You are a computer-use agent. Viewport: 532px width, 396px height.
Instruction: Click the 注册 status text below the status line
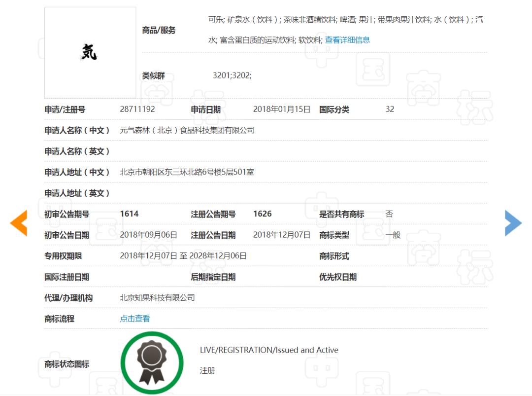[207, 370]
